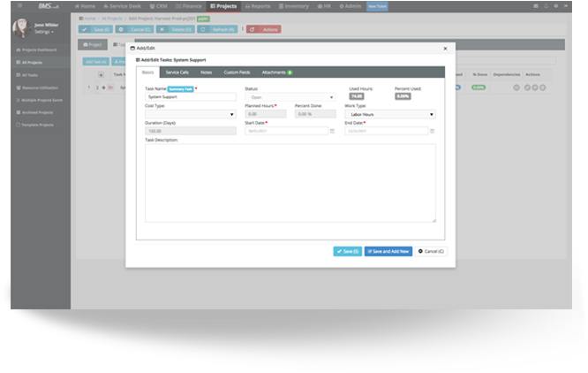
Task: Switch to the Service Calls tab
Action: (177, 72)
